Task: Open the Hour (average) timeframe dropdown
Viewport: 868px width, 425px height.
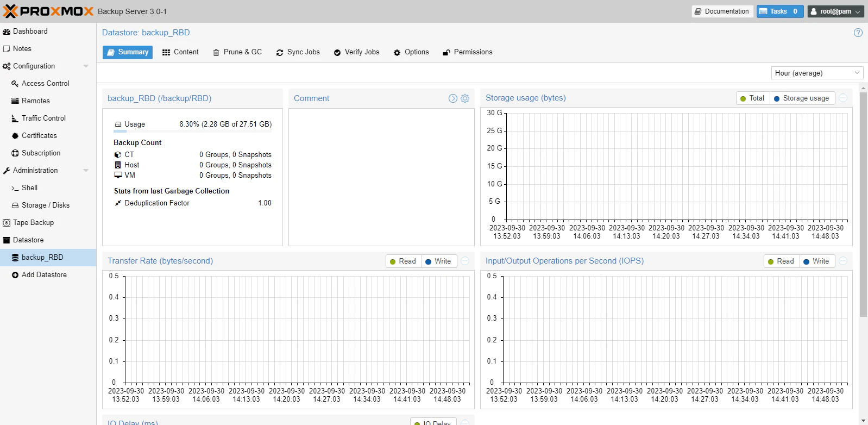Action: 817,73
